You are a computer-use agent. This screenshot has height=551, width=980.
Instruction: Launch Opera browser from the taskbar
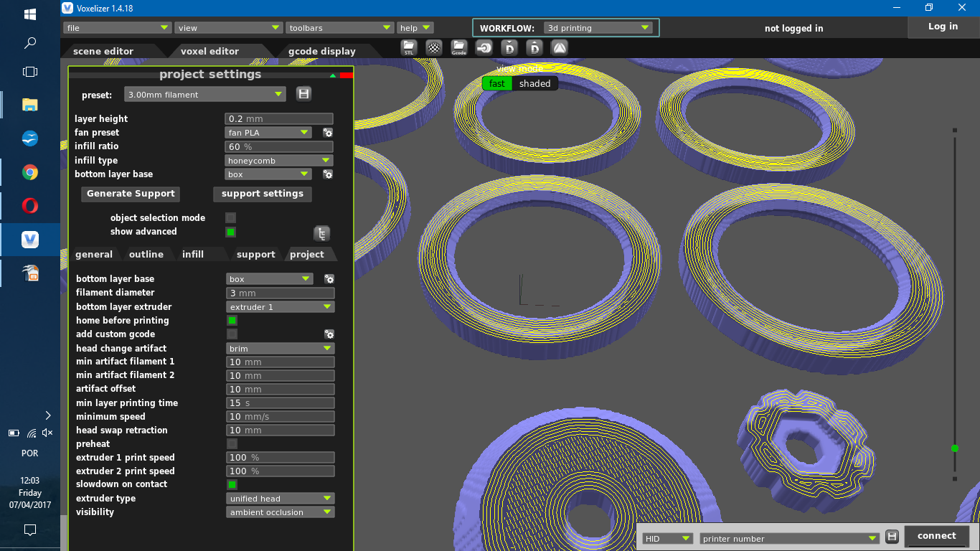(x=30, y=206)
